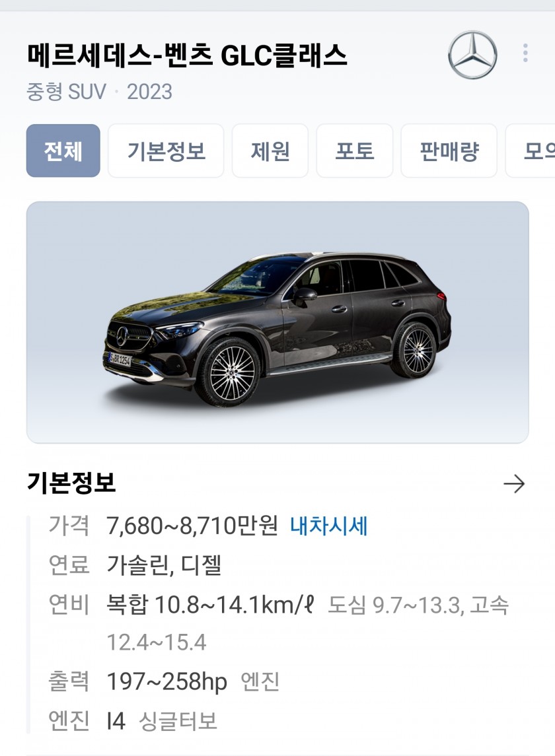Open the GLC car photo
The height and width of the screenshot is (756, 555).
277,322
